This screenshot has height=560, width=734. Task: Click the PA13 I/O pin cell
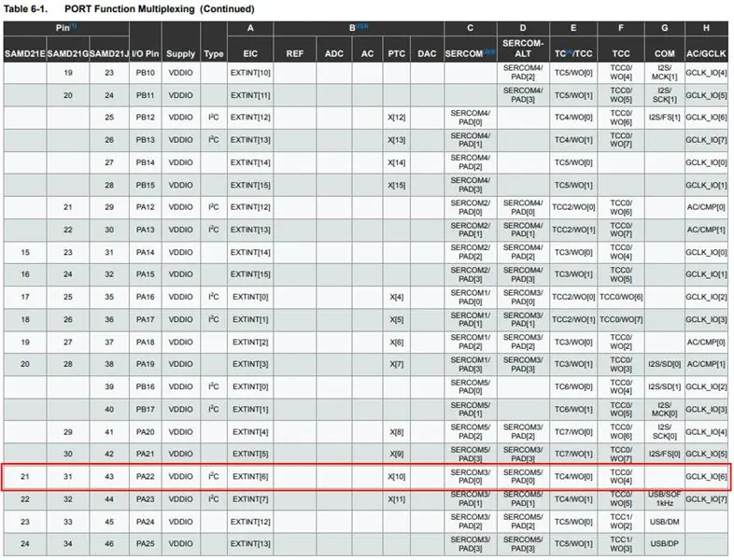coord(145,230)
